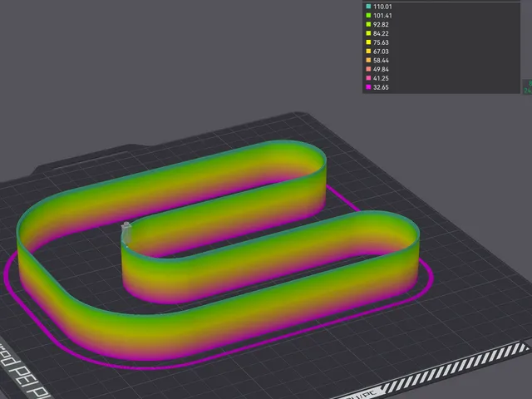The image size is (532, 399).
Task: Click the 92.82 legend swatch
Action: pos(368,24)
